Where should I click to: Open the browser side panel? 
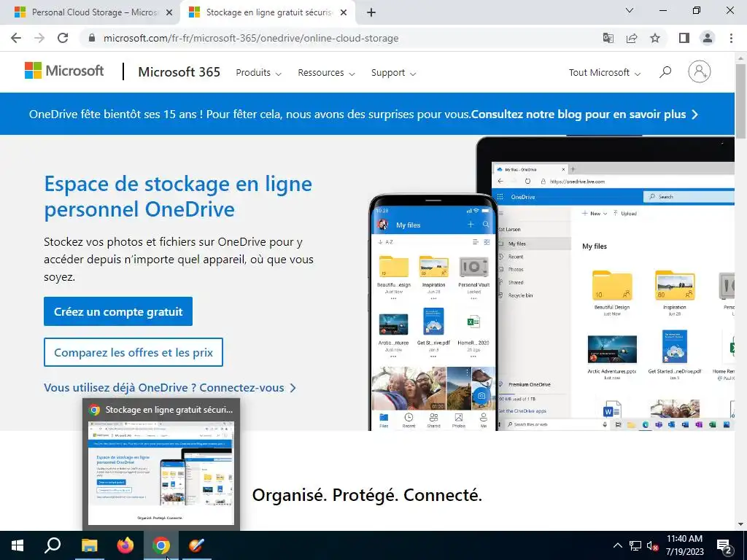click(x=684, y=38)
